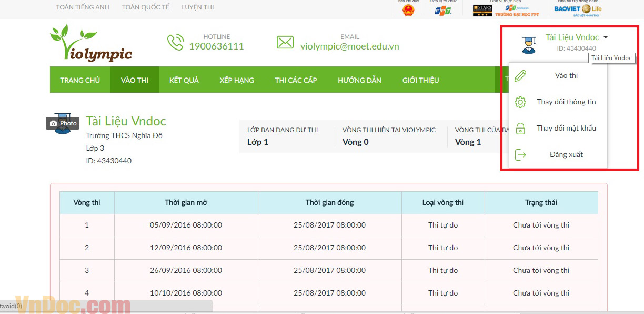Click the logout arrow icon for Đăng xuất
The height and width of the screenshot is (314, 644).
coord(520,155)
